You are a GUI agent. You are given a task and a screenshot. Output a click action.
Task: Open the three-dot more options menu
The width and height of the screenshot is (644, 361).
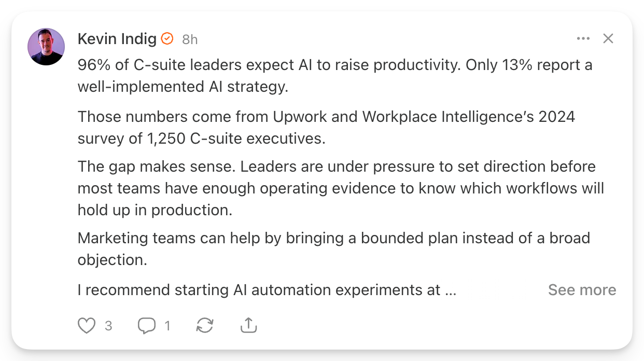click(x=583, y=39)
